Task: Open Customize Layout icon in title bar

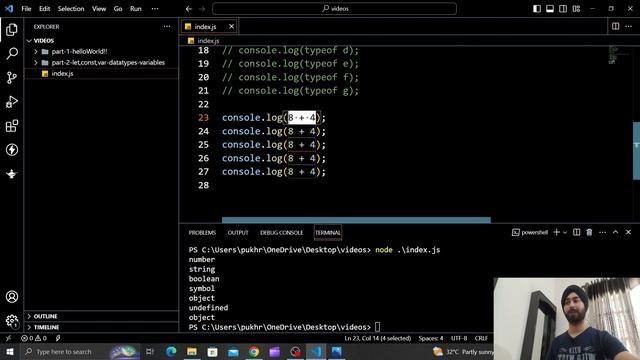Action: coord(576,9)
